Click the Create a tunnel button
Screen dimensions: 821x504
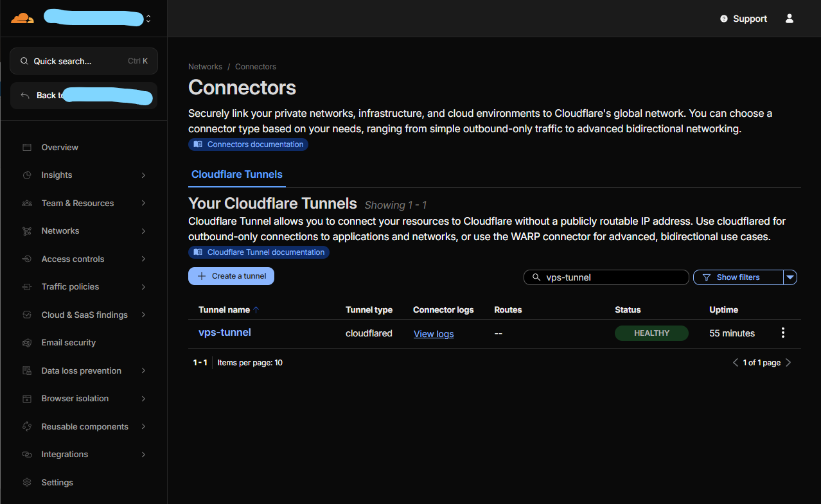(231, 276)
